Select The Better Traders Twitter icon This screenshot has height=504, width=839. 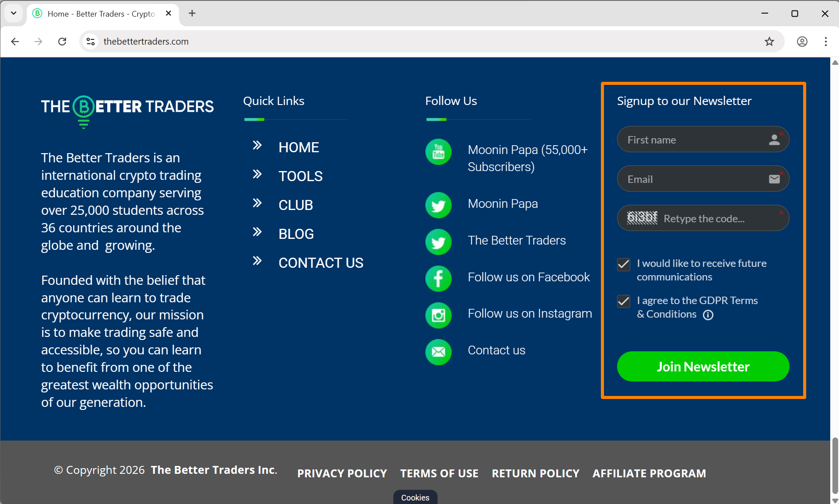pyautogui.click(x=438, y=241)
